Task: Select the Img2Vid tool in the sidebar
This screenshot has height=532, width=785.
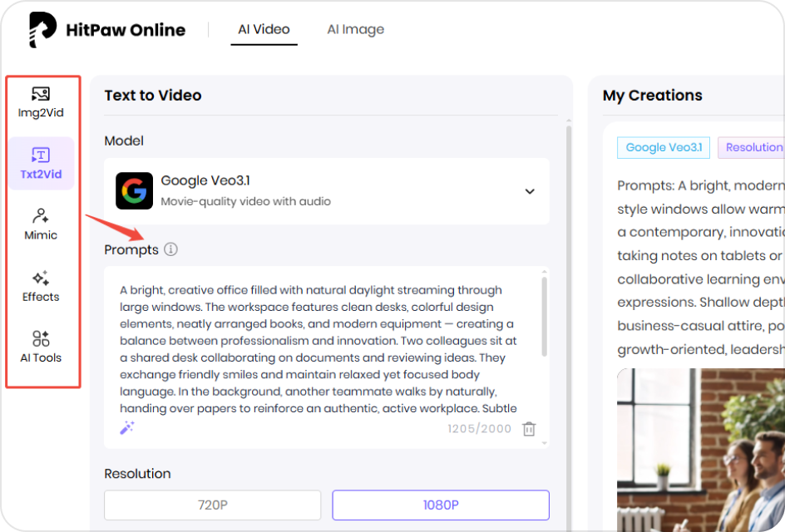Action: (x=42, y=101)
